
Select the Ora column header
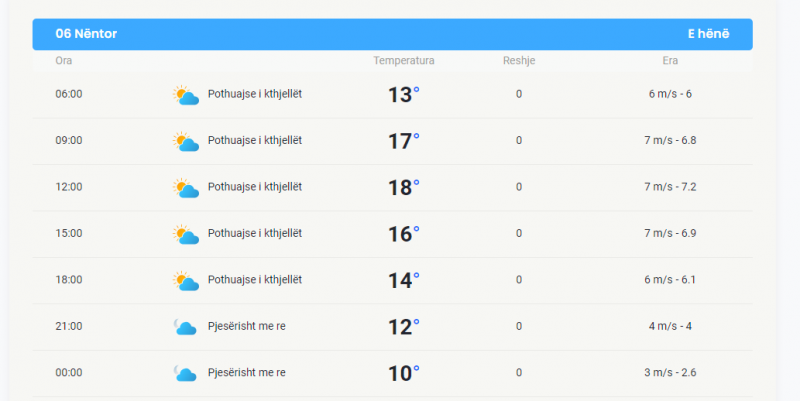click(64, 61)
